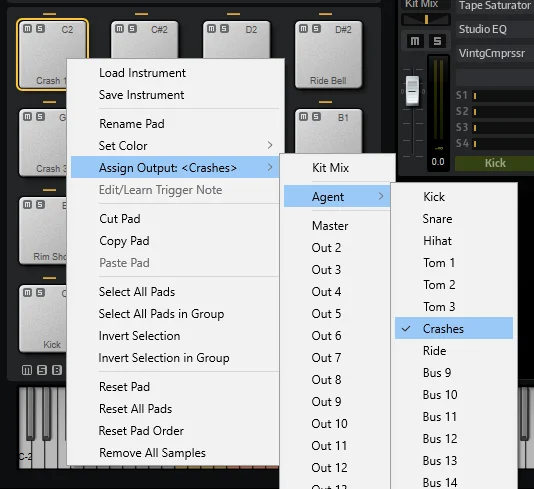Expand the Set Color submenu
Image resolution: width=534 pixels, height=489 pixels.
pos(175,146)
